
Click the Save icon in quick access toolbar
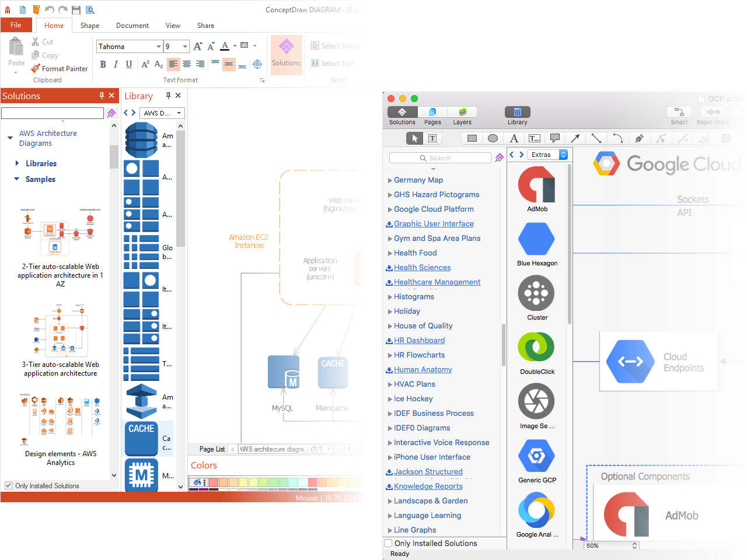(76, 10)
